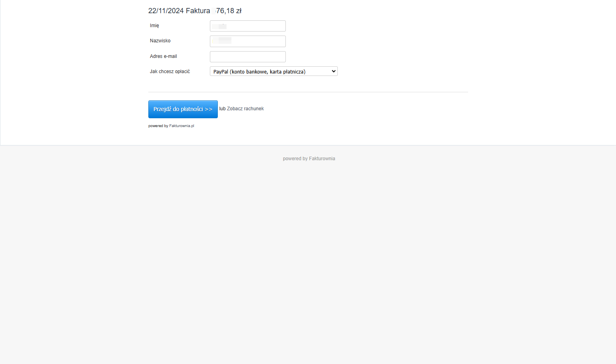Image resolution: width=616 pixels, height=364 pixels.
Task: Click the 'Jak chcesz opłacić' label
Action: point(170,72)
